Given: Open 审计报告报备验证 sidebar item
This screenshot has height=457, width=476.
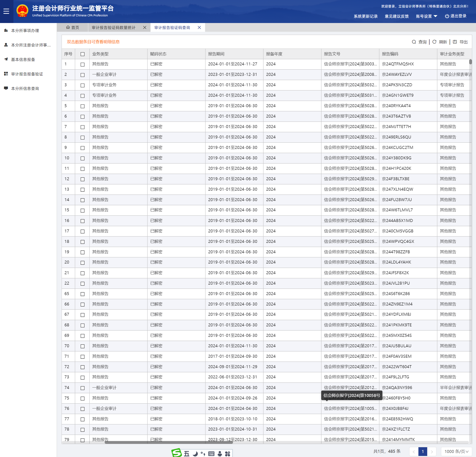Looking at the screenshot, I should 27,74.
